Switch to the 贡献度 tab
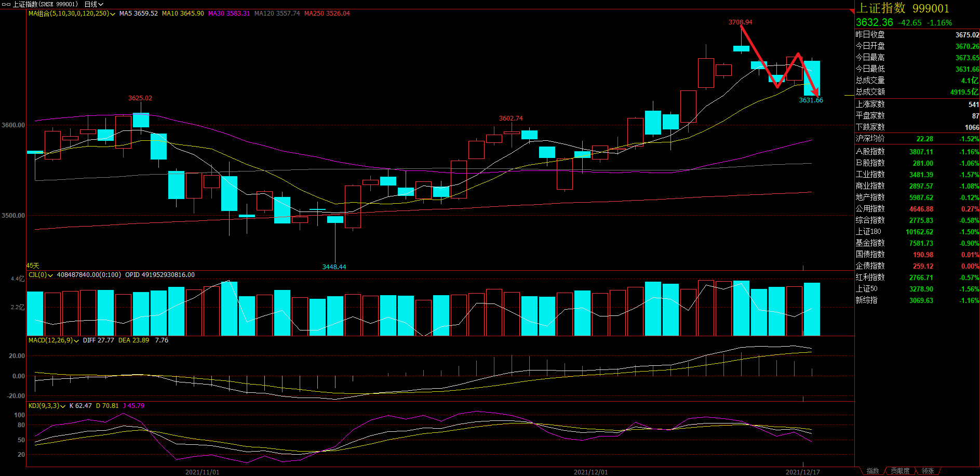980x476 pixels. [x=900, y=471]
